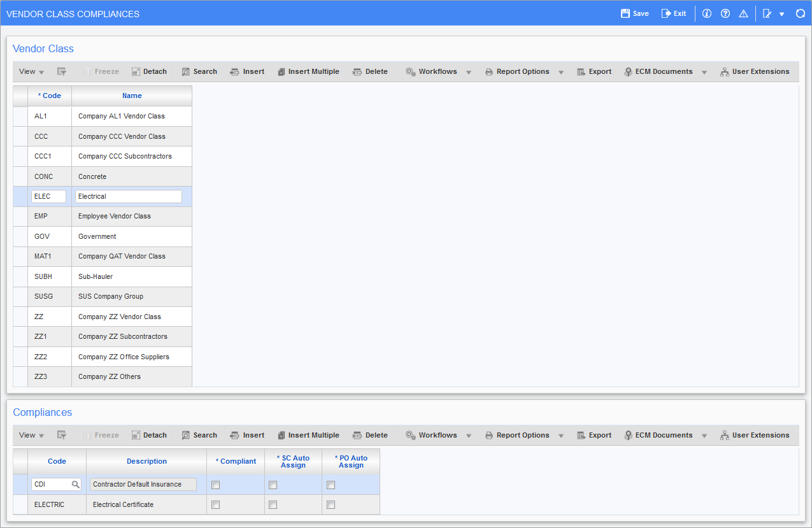The width and height of the screenshot is (812, 528).
Task: Open Search in the Compliances toolbar
Action: click(199, 435)
